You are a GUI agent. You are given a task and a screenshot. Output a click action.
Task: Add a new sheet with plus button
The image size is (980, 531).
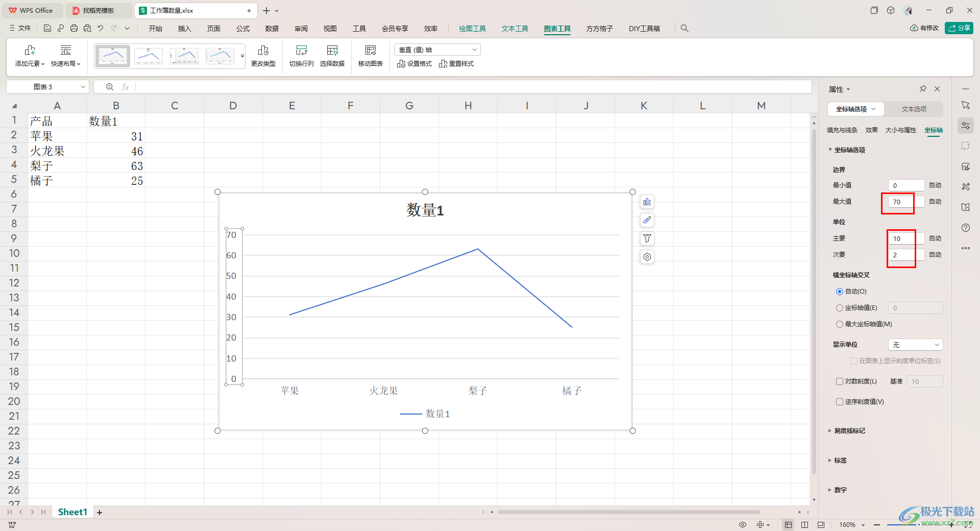pyautogui.click(x=100, y=513)
